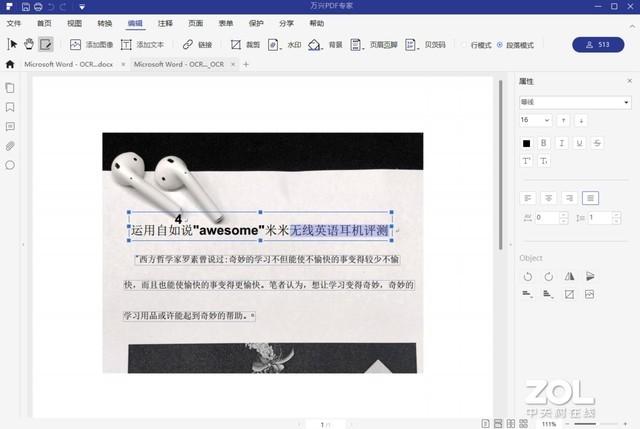Open the 注释 ribbon tab
The width and height of the screenshot is (640, 429).
click(165, 23)
